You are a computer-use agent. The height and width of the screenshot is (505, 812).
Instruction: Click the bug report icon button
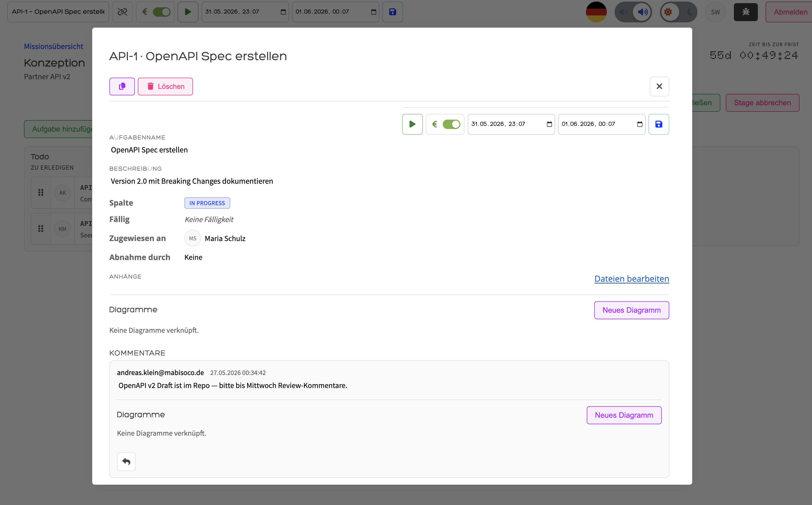[x=746, y=12]
